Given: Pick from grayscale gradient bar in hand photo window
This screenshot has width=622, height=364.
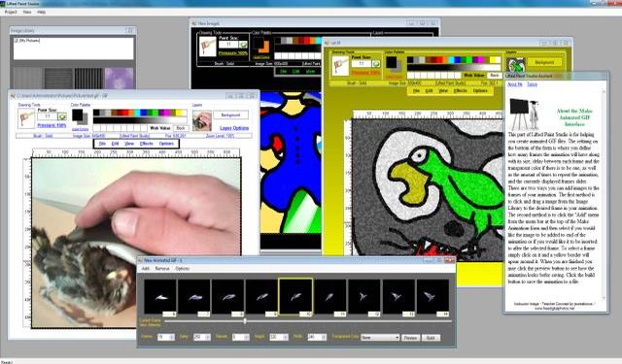Looking at the screenshot, I should [140, 120].
